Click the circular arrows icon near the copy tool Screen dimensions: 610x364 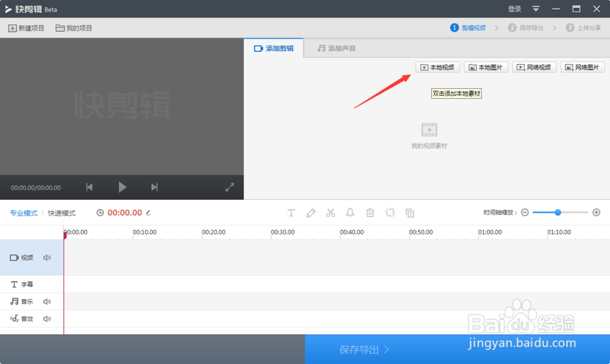point(390,212)
